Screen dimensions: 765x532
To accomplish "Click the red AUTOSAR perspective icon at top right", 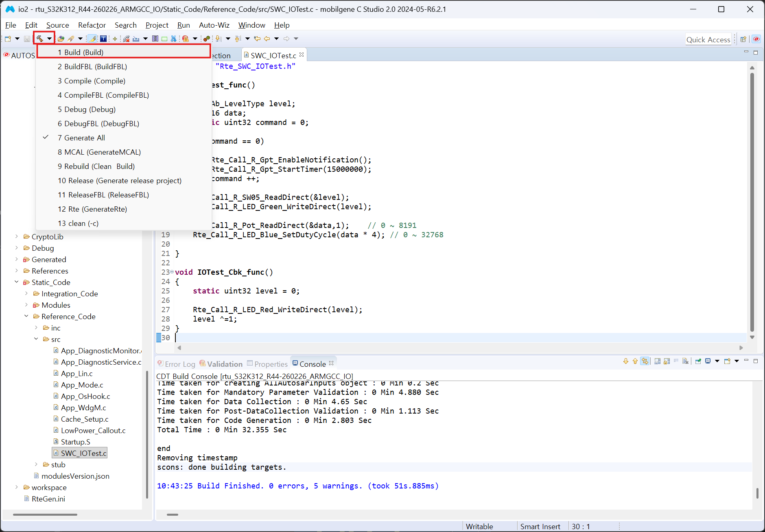I will (756, 39).
